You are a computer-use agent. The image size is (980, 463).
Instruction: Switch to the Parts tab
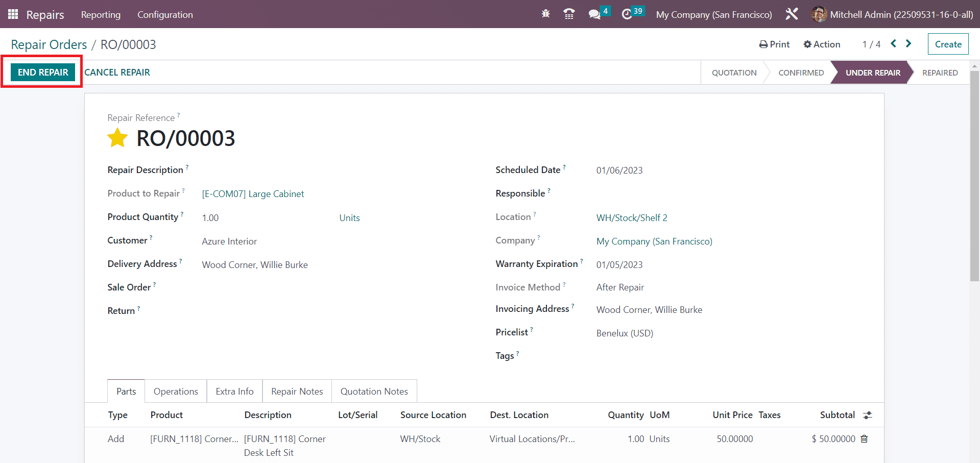126,391
